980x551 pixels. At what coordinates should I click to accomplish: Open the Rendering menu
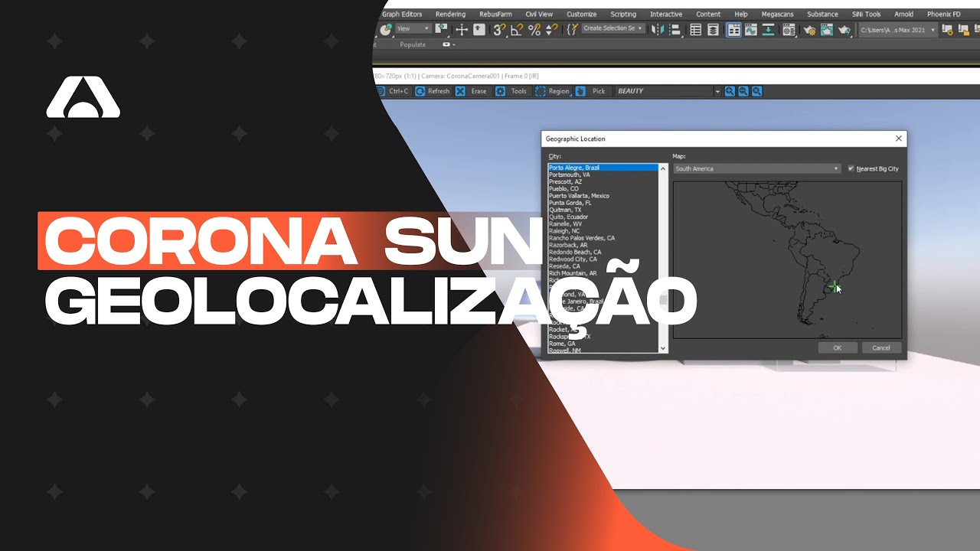(x=450, y=14)
